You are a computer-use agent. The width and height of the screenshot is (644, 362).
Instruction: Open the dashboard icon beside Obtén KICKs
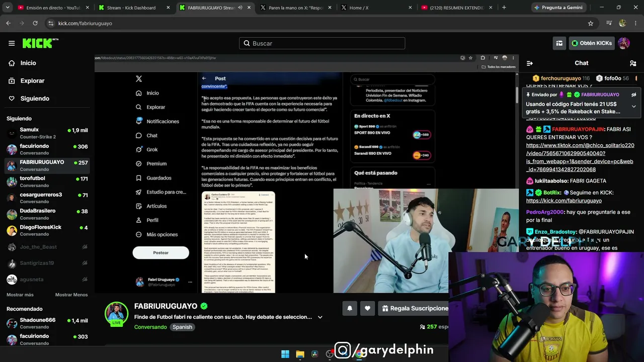point(559,43)
